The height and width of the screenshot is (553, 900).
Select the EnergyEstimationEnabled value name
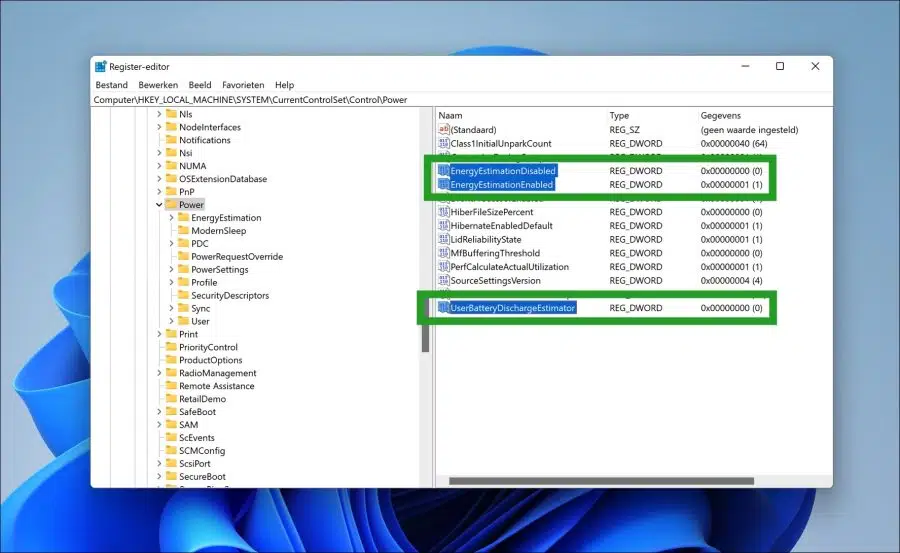502,185
